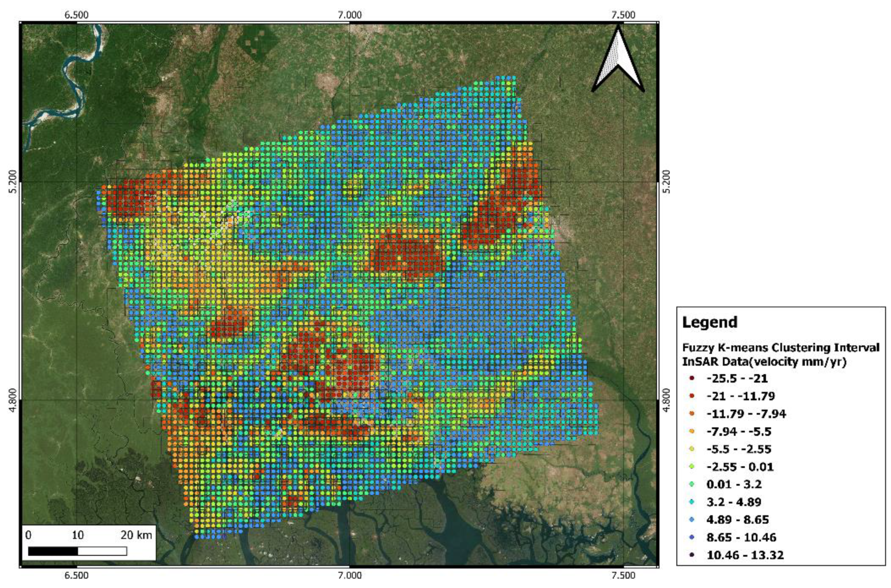Click the black segment of the scale bar
This screenshot has width=891, height=588.
tap(53, 551)
